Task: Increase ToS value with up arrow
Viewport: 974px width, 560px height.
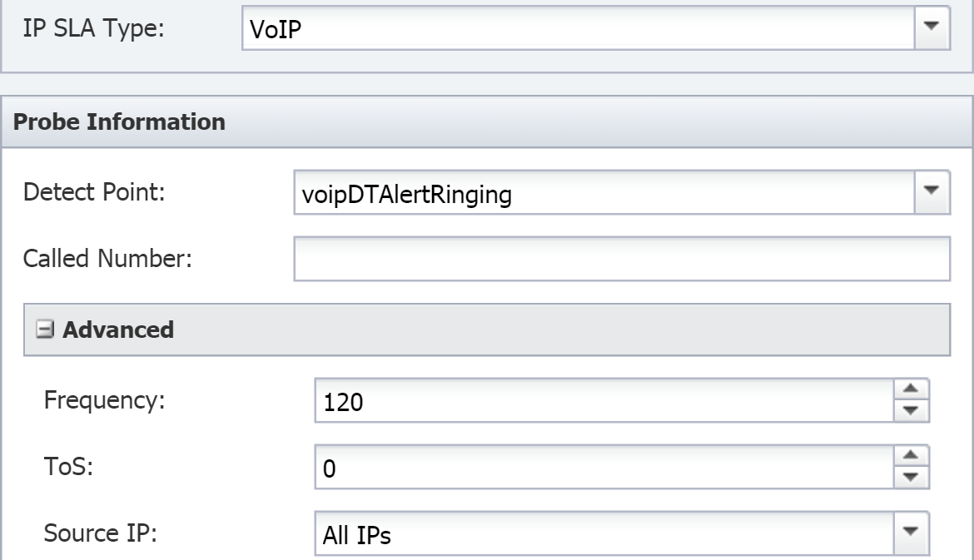Action: pos(911,456)
